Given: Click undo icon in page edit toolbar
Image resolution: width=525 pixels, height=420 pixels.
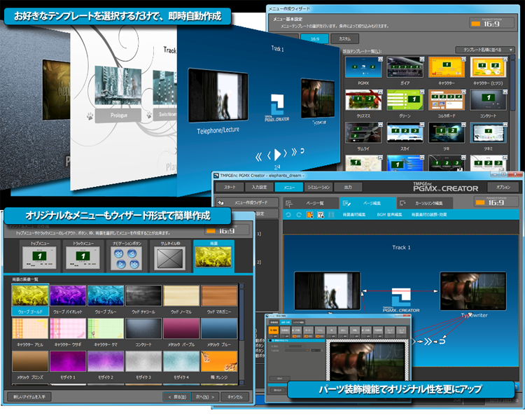Looking at the screenshot, I should [288, 214].
